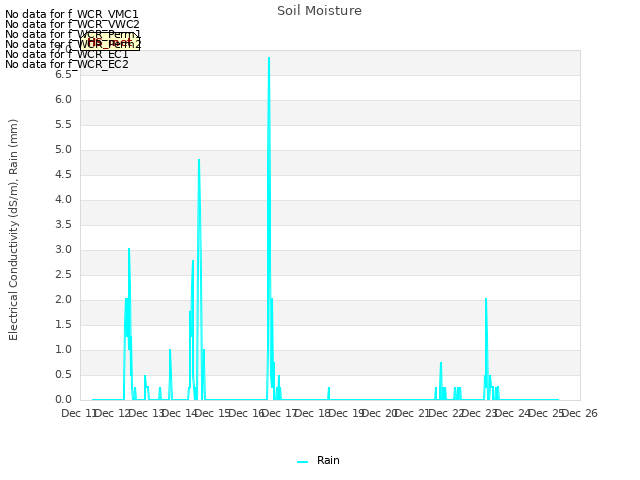The image size is (640, 480).
Task: Click the 'No data for f_WCR_EC1' message
Action: click(67, 54)
